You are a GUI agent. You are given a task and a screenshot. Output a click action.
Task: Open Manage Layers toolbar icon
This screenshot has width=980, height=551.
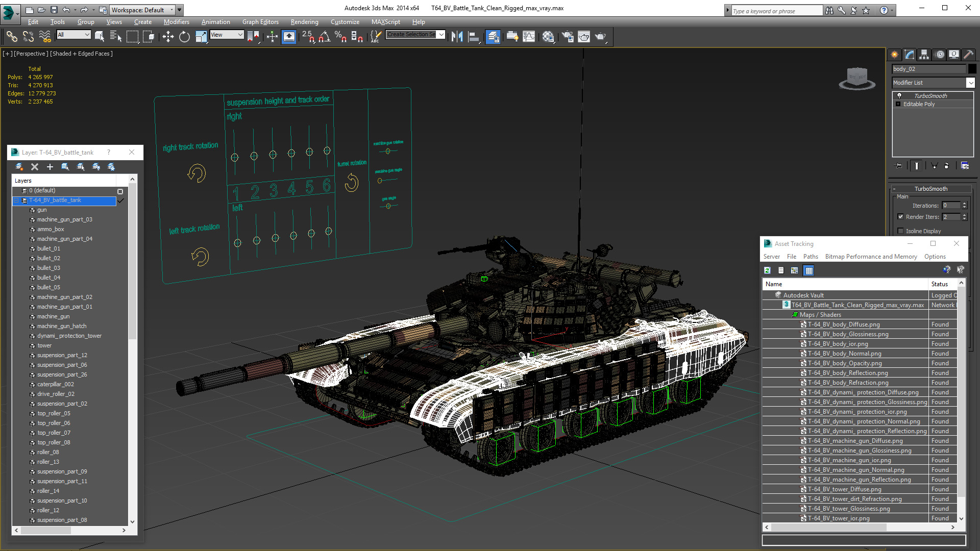click(x=493, y=36)
